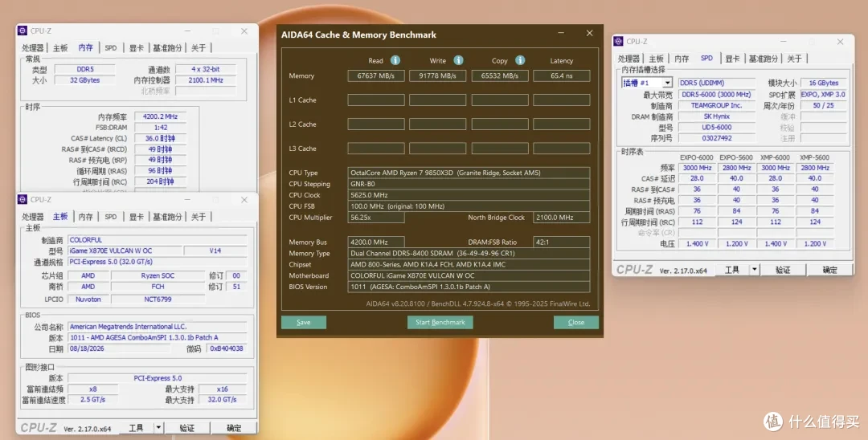The height and width of the screenshot is (440, 868).
Task: Switch to 处理器 tab in memory timings window
Action: coord(33,48)
